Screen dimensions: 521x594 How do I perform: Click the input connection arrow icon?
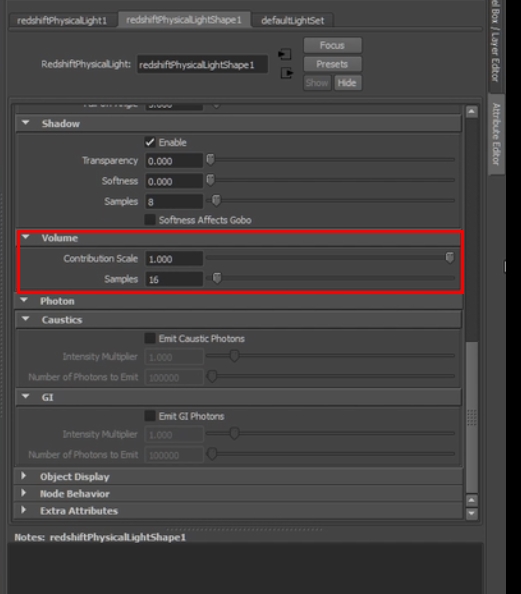pos(285,55)
